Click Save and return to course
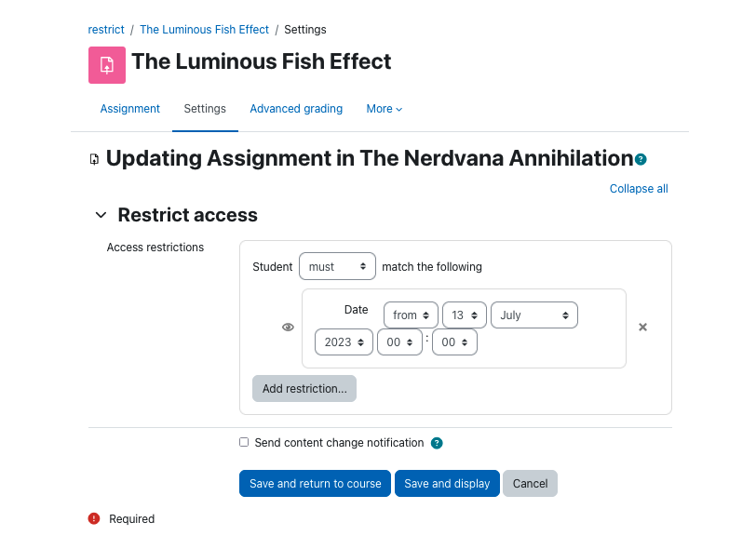Image resolution: width=756 pixels, height=549 pixels. 315,484
